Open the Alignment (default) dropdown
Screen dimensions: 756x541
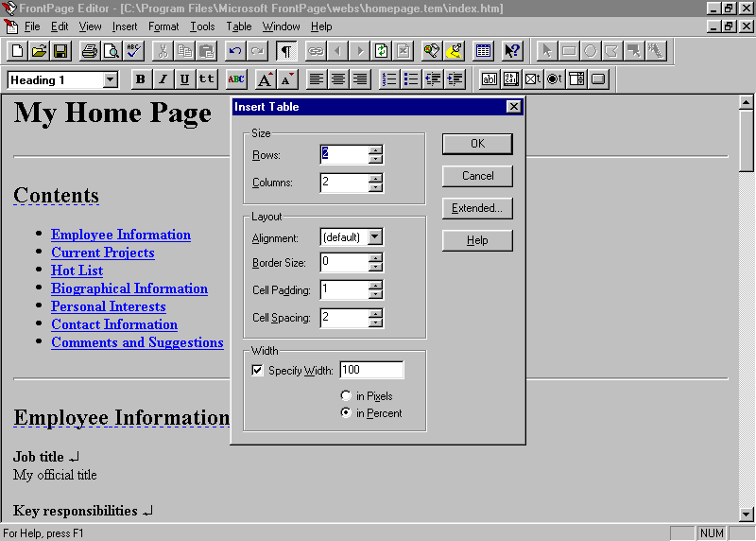tap(375, 237)
